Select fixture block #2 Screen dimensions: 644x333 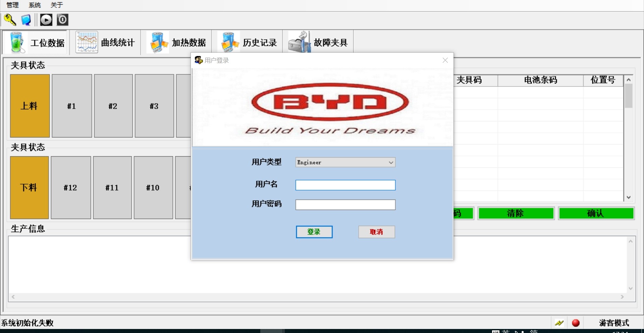tap(113, 106)
